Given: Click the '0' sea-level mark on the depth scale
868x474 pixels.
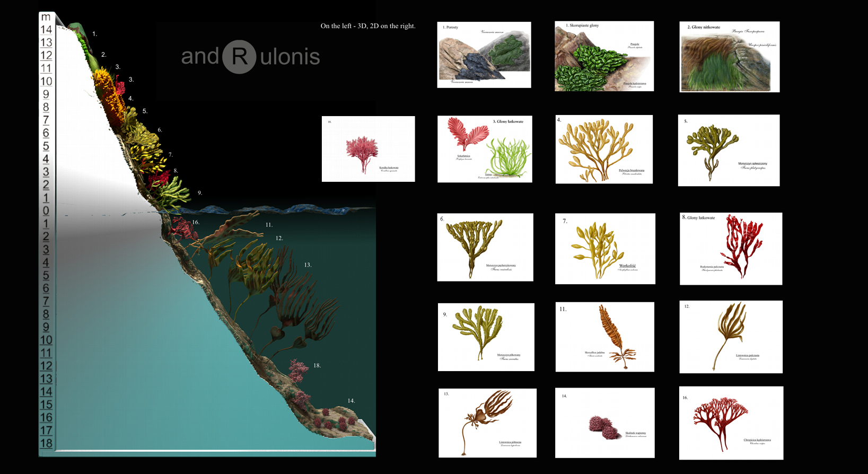Looking at the screenshot, I should (x=46, y=210).
